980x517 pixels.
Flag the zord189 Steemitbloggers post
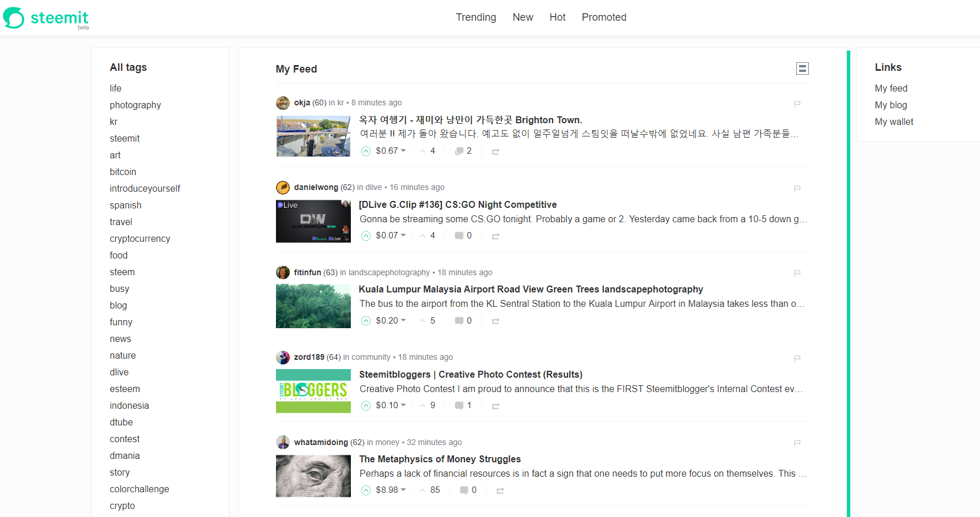click(x=797, y=358)
